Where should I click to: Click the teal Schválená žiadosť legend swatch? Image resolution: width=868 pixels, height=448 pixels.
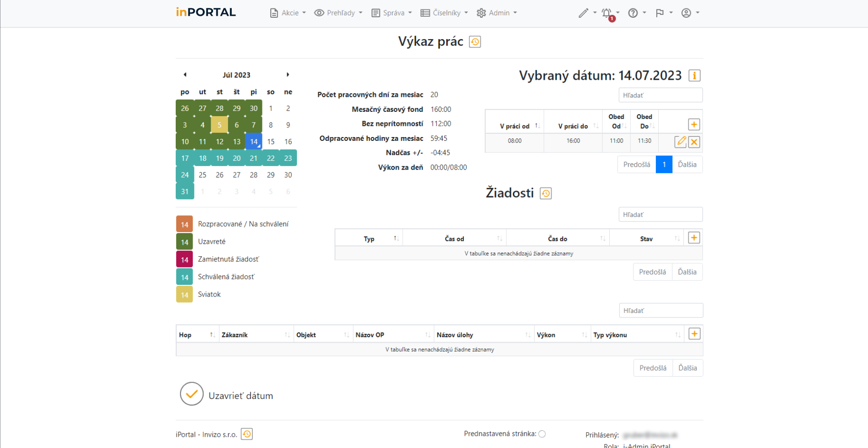pos(185,277)
